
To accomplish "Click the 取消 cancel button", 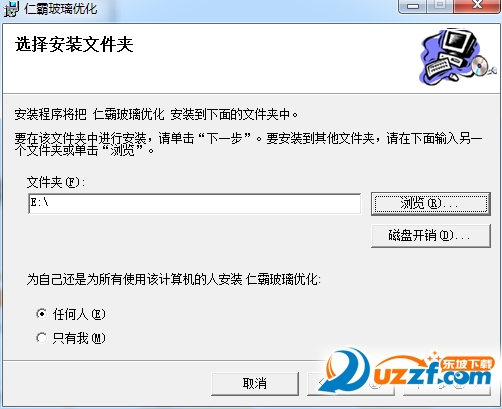I will click(255, 384).
